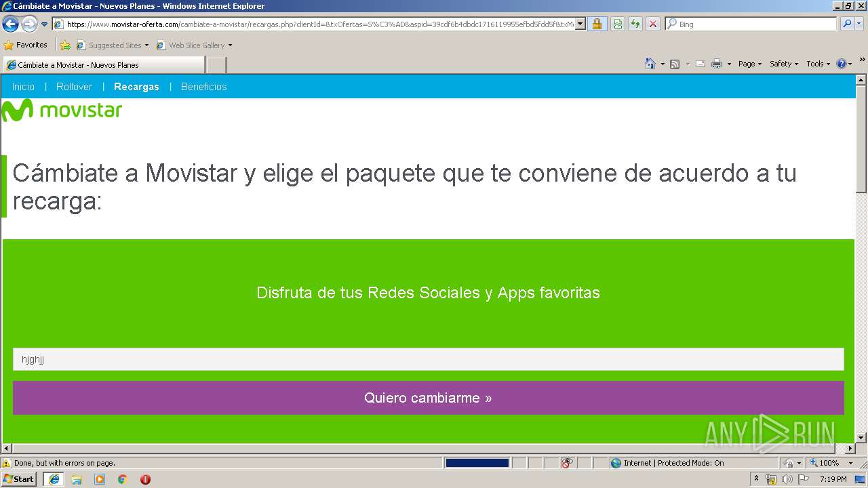The width and height of the screenshot is (868, 488).
Task: Click the text field containing hjghjj
Action: click(428, 359)
